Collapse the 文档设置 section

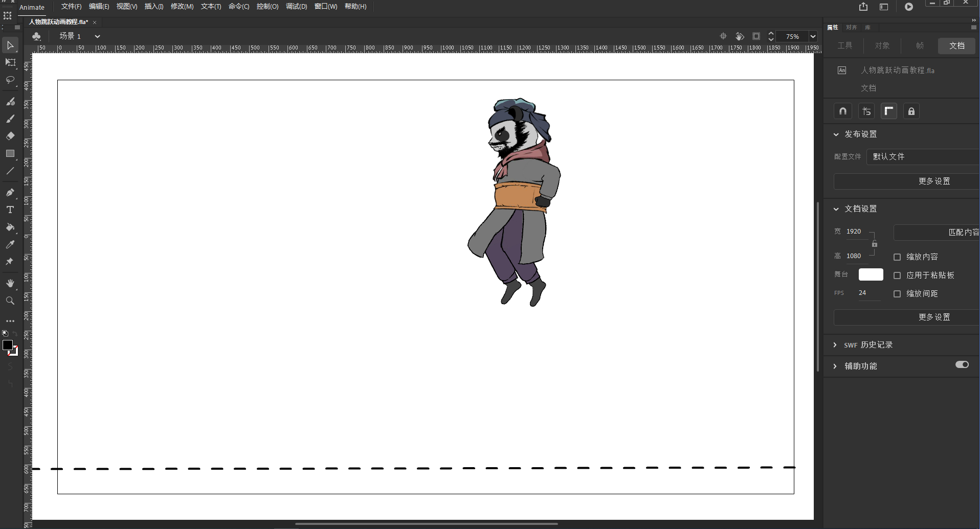point(836,209)
